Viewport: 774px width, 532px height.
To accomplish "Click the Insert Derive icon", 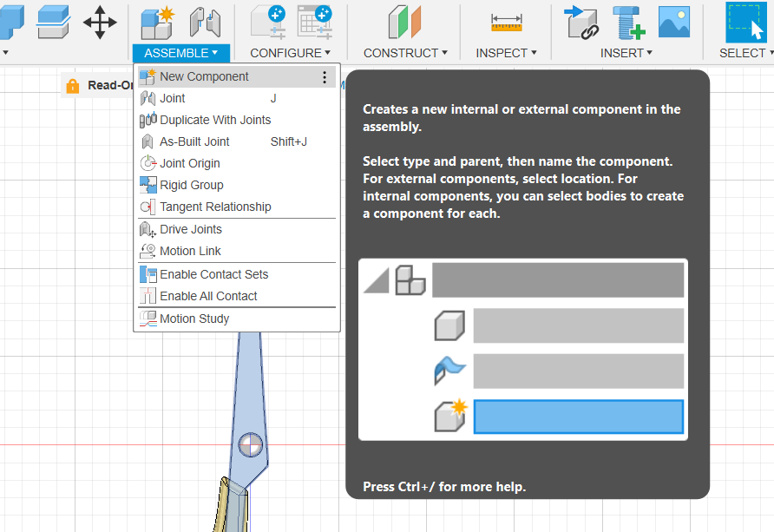I will pos(581,23).
